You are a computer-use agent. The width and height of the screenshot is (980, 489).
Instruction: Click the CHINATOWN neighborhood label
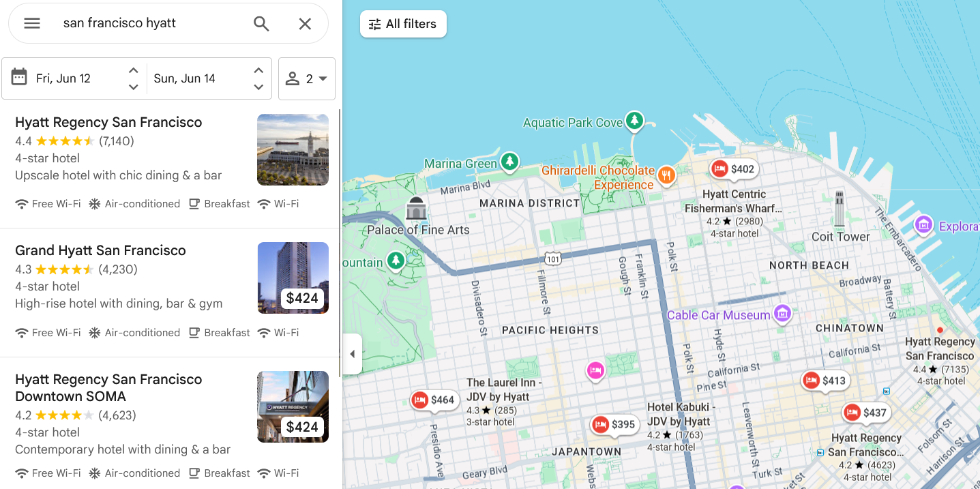(x=850, y=328)
